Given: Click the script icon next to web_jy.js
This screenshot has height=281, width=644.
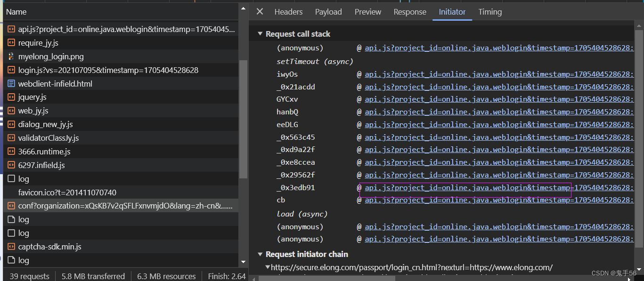Looking at the screenshot, I should (11, 111).
